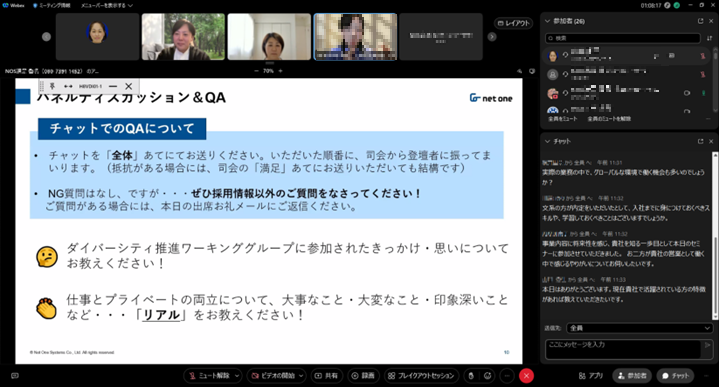
Task: Open the アプリ apps button
Action: [591, 376]
